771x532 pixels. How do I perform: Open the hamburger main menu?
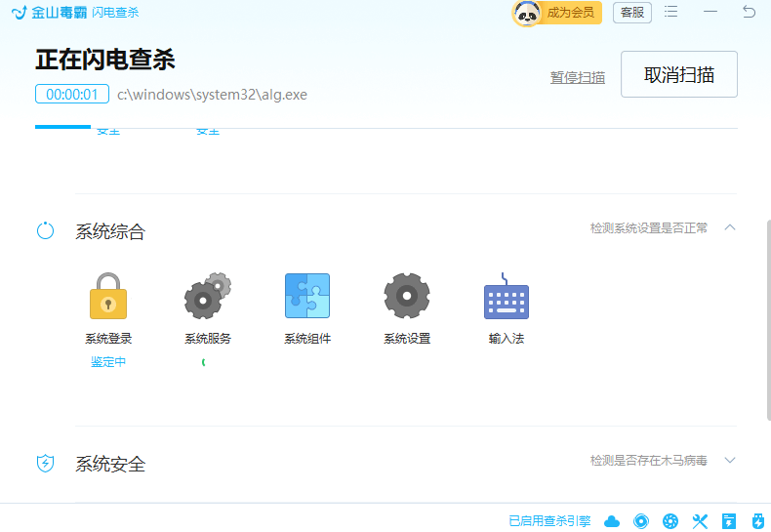tap(670, 12)
